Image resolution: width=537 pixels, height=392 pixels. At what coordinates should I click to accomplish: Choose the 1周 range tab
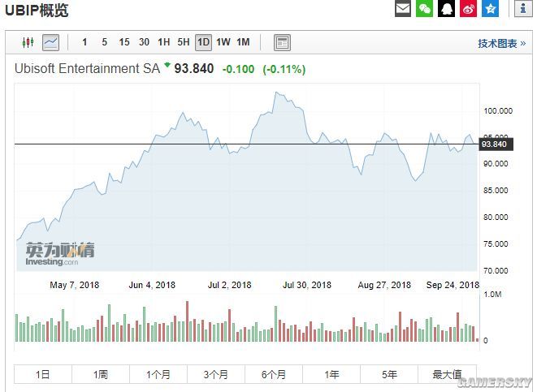101,374
